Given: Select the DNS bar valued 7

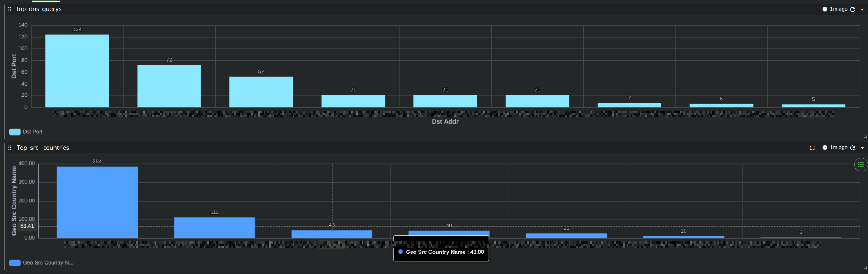Looking at the screenshot, I should pos(629,105).
